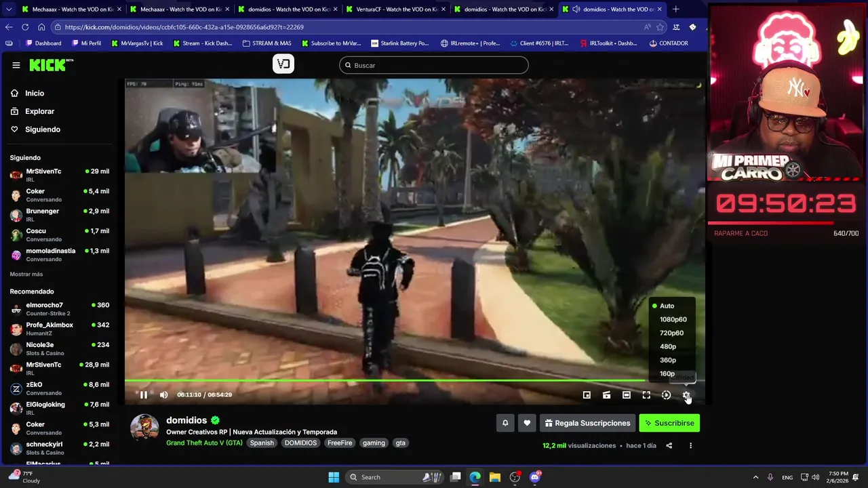
Task: Open Coscu channel in sidebar
Action: click(x=60, y=235)
